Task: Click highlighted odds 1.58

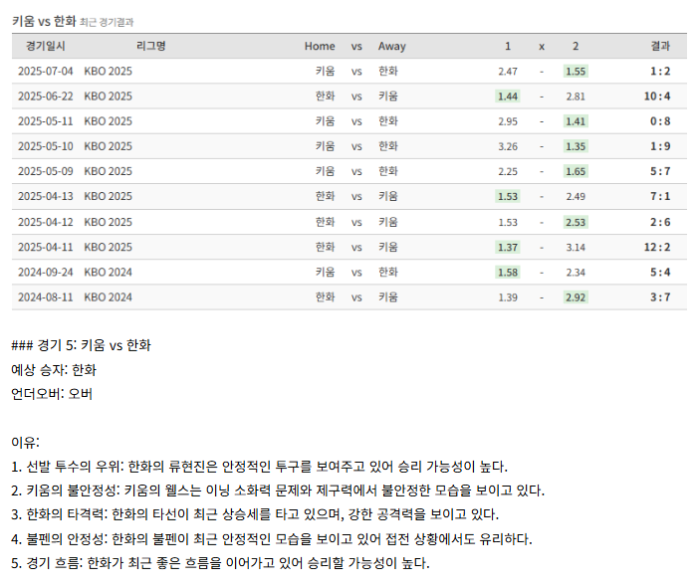Action: coord(508,272)
